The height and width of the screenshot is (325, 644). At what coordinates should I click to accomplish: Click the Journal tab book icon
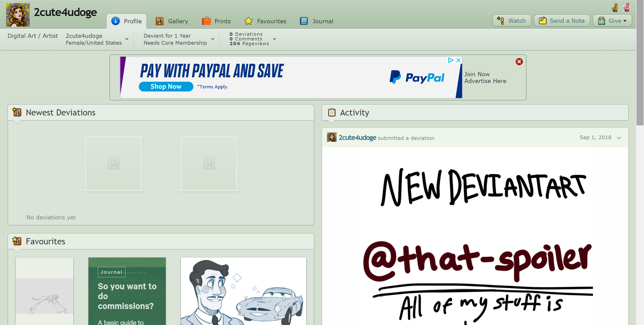304,21
